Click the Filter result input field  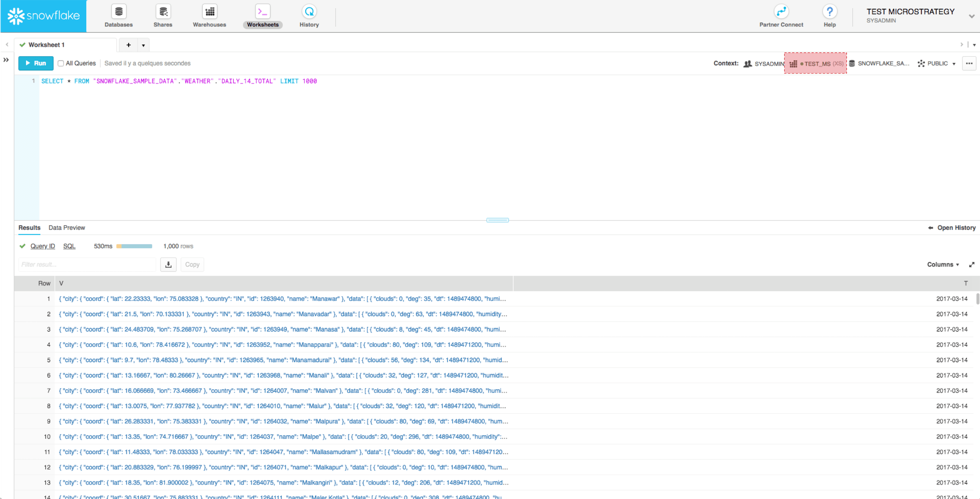pos(87,265)
